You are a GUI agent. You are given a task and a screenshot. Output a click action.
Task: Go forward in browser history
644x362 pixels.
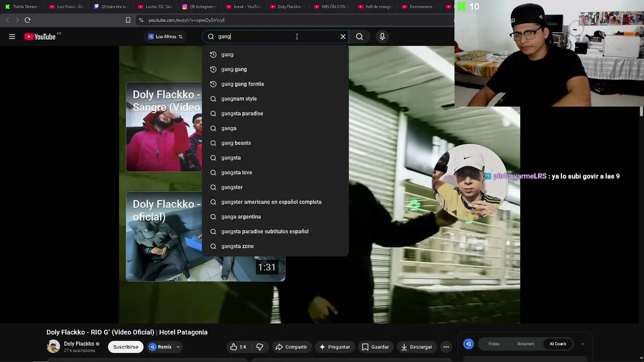pyautogui.click(x=17, y=20)
